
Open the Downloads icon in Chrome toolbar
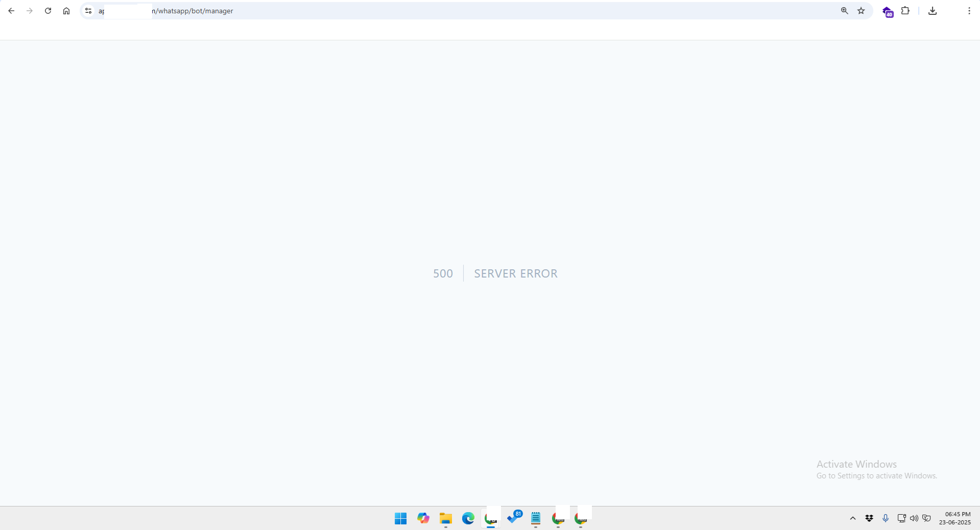pos(933,11)
